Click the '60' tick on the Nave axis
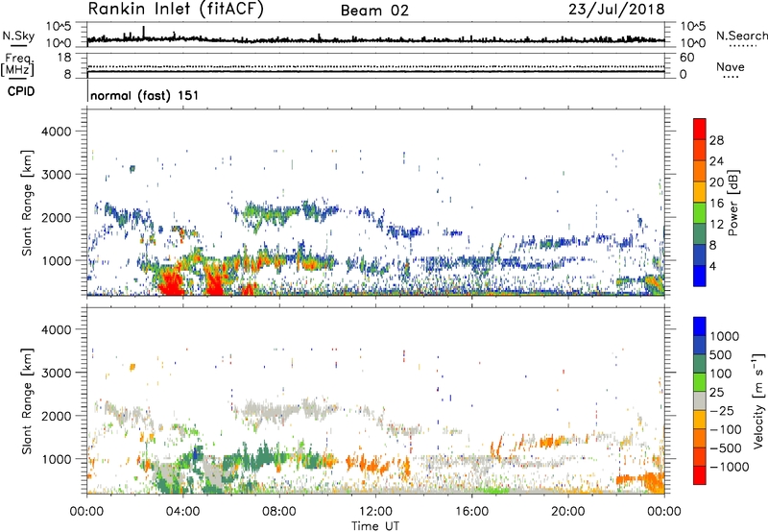The image size is (768, 532). point(686,58)
